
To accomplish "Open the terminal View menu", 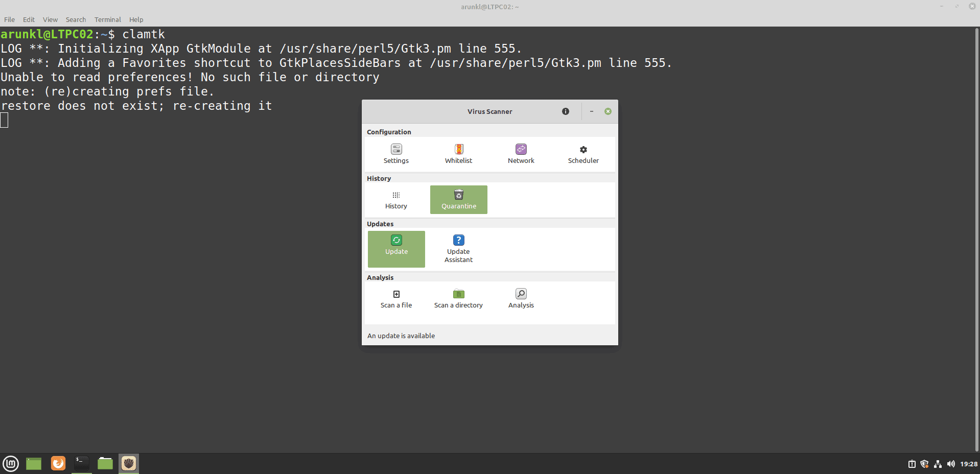I will coord(50,19).
